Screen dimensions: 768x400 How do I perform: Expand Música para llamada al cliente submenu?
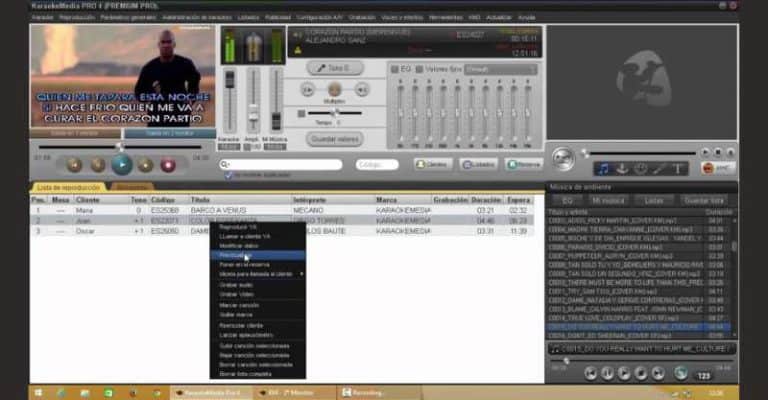tap(257, 274)
